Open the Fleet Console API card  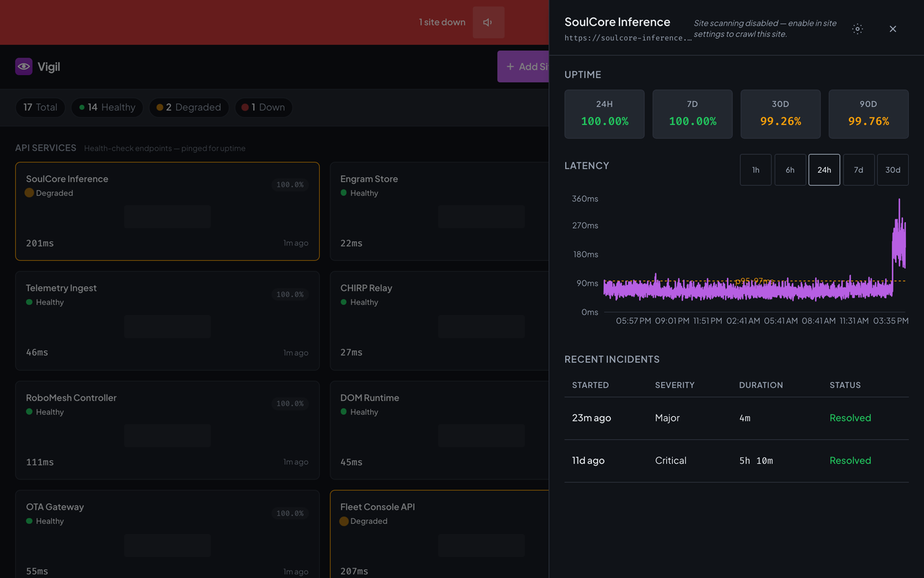tap(440, 535)
